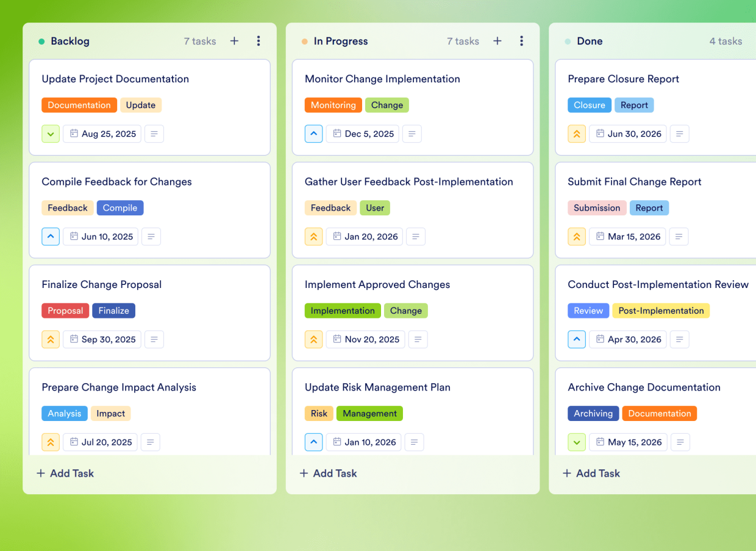
Task: Toggle priority on Update Risk Management Plan card
Action: (x=313, y=442)
